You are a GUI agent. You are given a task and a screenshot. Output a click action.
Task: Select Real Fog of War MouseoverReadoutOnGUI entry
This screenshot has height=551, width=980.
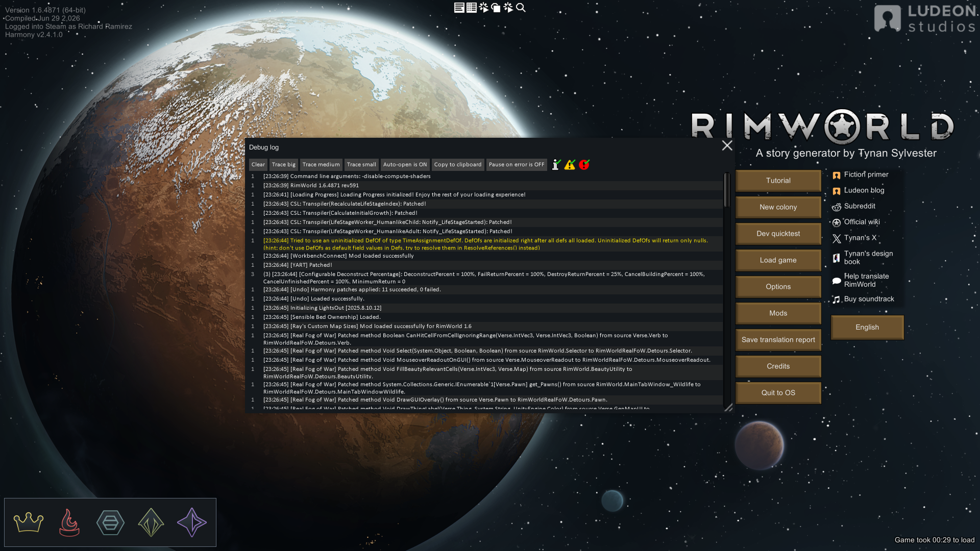485,360
